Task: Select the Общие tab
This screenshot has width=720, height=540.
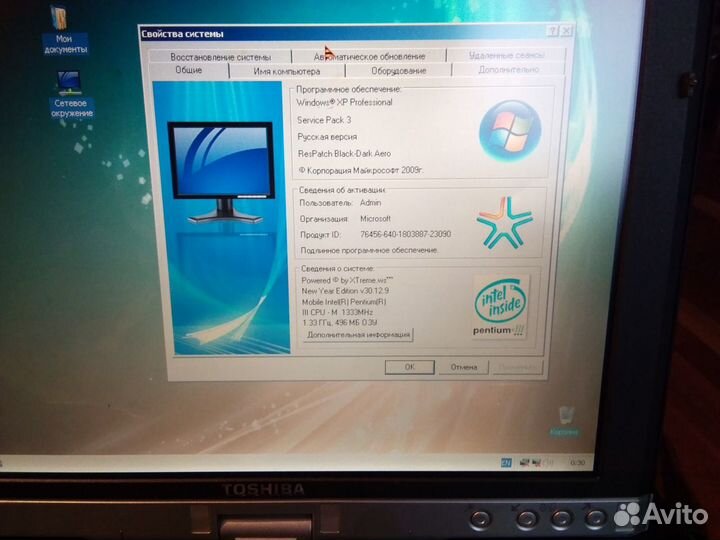Action: [x=189, y=70]
